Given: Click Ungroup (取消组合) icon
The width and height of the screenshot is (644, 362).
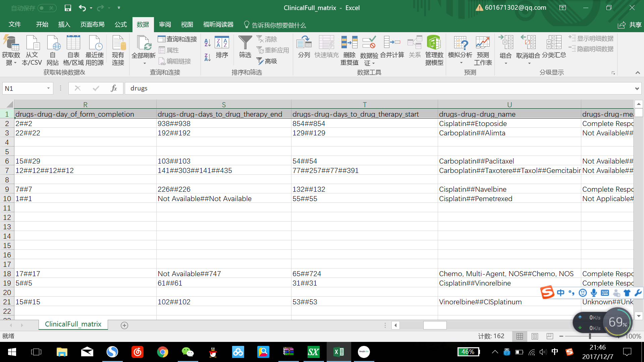Looking at the screenshot, I should click(x=528, y=43).
